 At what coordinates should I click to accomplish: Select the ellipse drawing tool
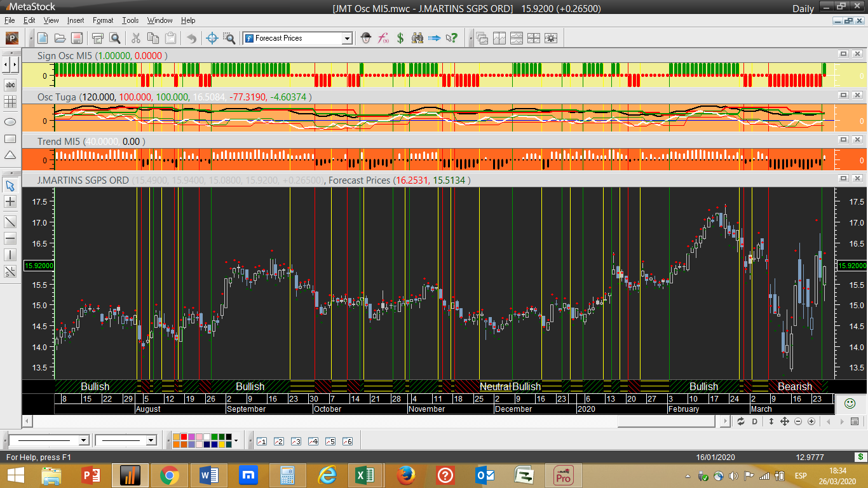coord(10,121)
